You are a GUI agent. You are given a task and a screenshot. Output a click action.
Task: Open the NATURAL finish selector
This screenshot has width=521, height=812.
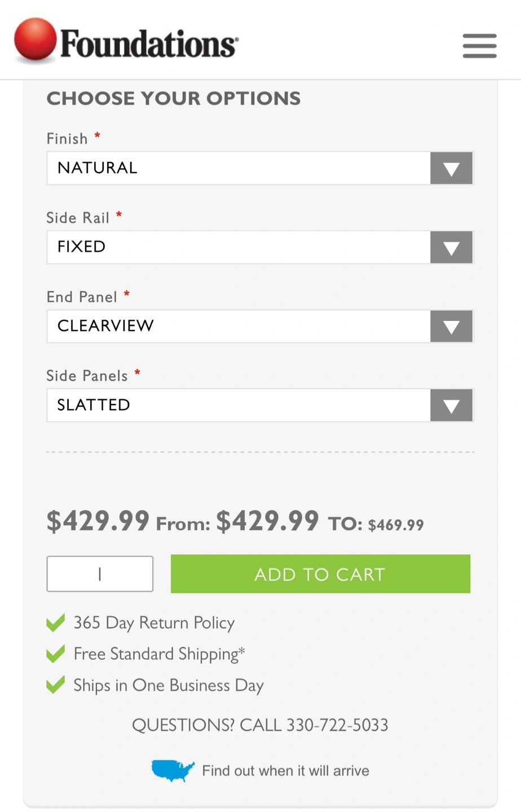click(260, 168)
